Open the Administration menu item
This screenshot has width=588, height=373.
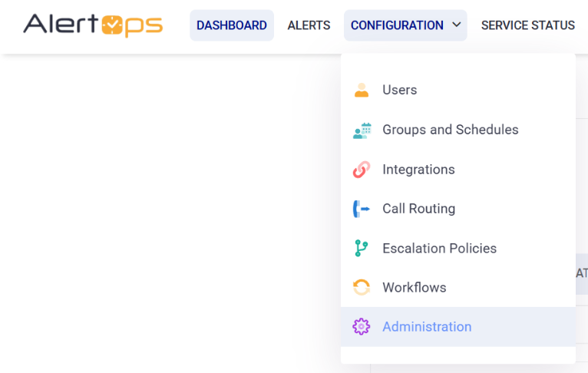458,326
